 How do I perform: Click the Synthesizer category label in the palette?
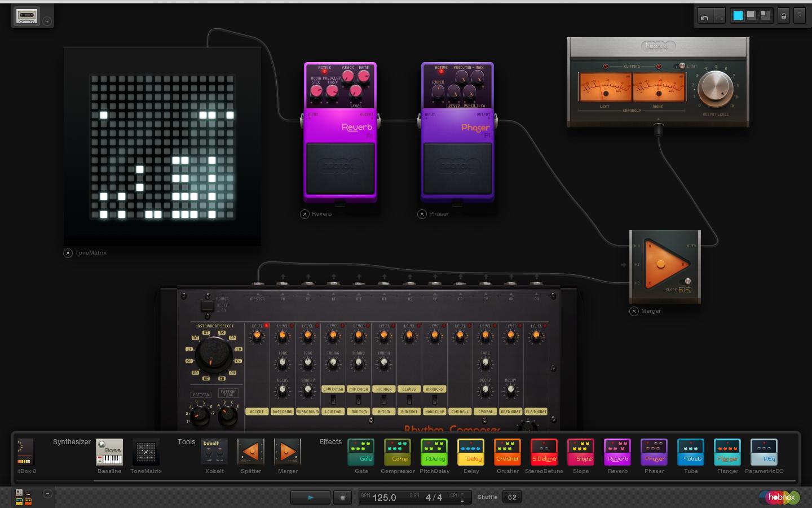72,442
